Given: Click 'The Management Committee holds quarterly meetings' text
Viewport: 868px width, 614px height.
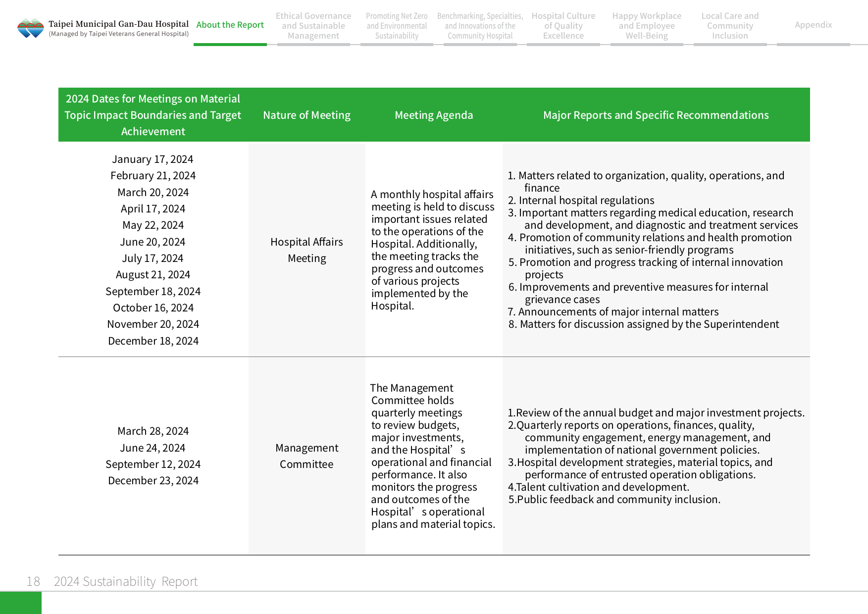Looking at the screenshot, I should (433, 456).
